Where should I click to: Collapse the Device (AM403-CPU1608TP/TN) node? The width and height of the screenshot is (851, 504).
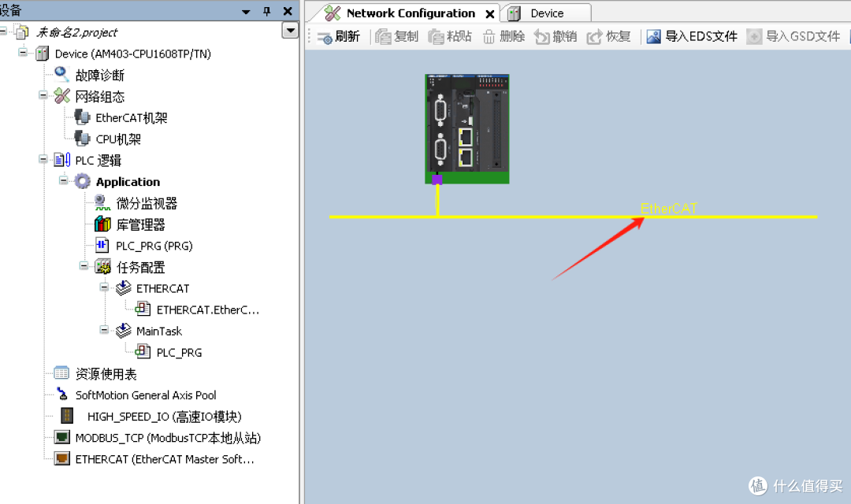point(23,53)
